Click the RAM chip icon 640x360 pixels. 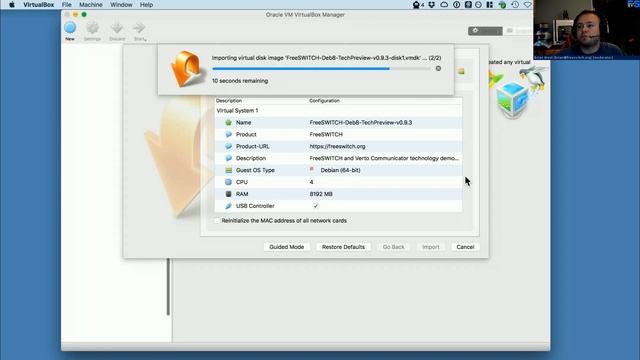(x=229, y=194)
